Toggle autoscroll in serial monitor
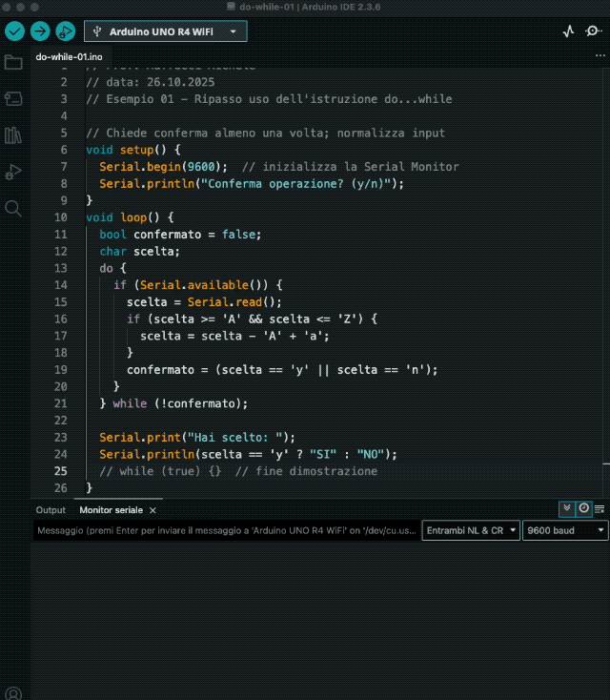Screen dimensions: 610x700 (x=567, y=509)
